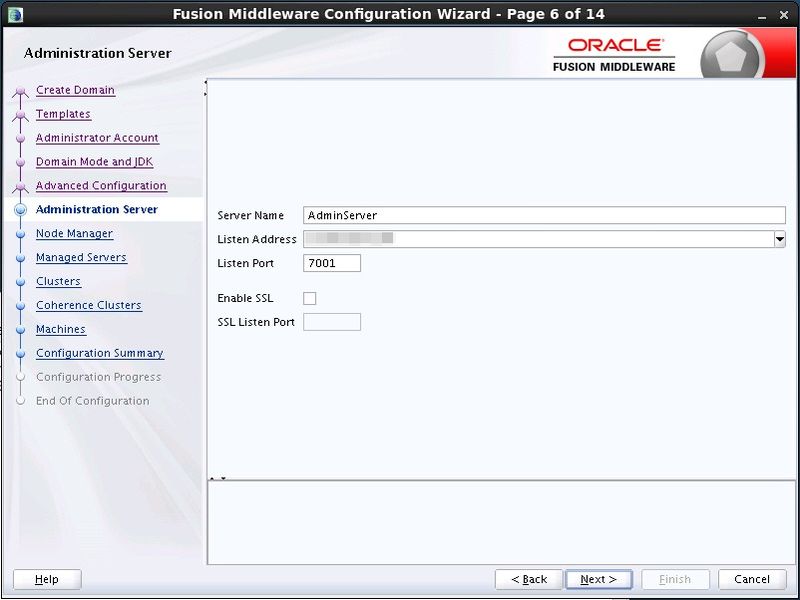Focus the Listen Port field showing 7001
Image resolution: width=800 pixels, height=600 pixels.
(332, 263)
